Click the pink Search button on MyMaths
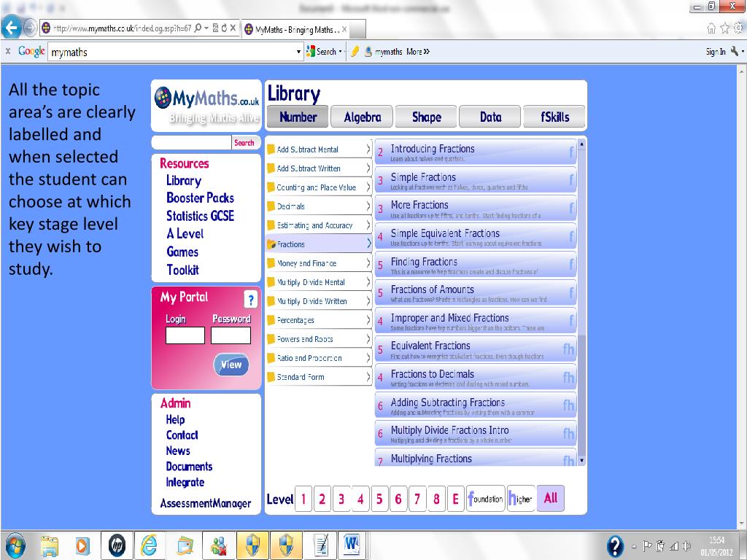747x560 pixels. click(x=244, y=143)
